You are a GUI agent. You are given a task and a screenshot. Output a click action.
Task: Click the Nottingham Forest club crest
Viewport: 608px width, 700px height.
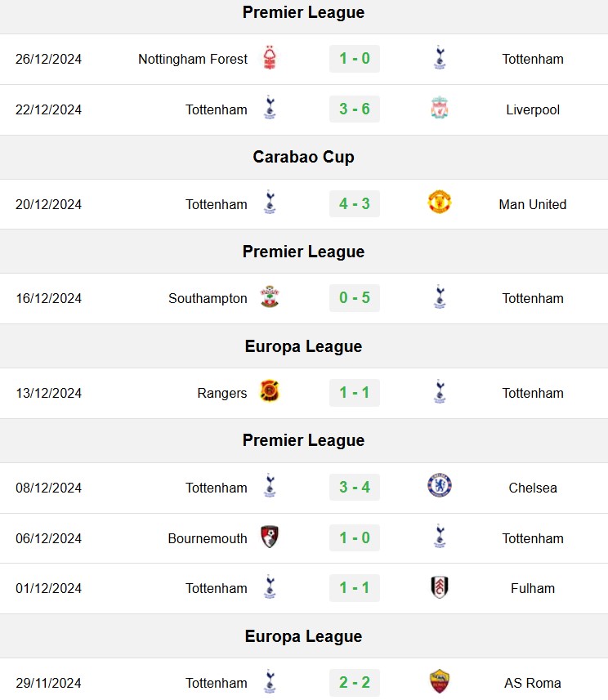(270, 58)
